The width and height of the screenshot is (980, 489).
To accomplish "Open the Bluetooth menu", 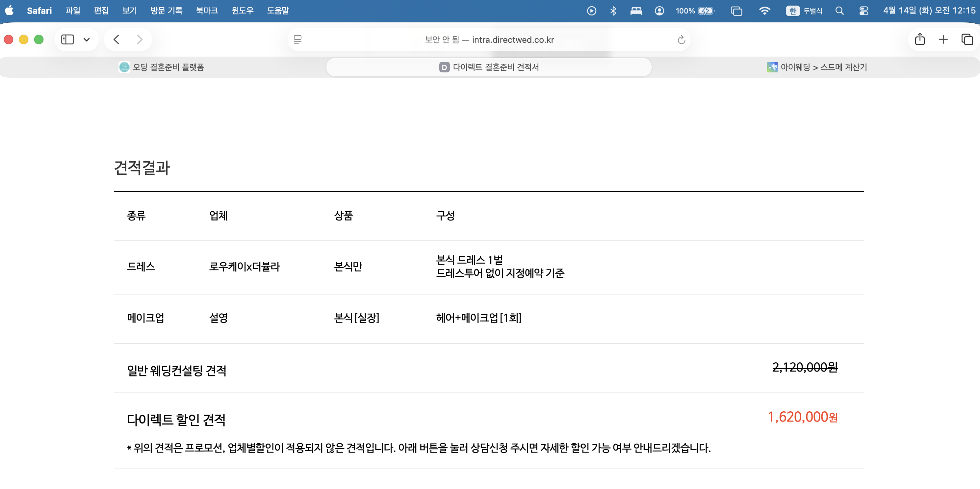I will point(613,11).
